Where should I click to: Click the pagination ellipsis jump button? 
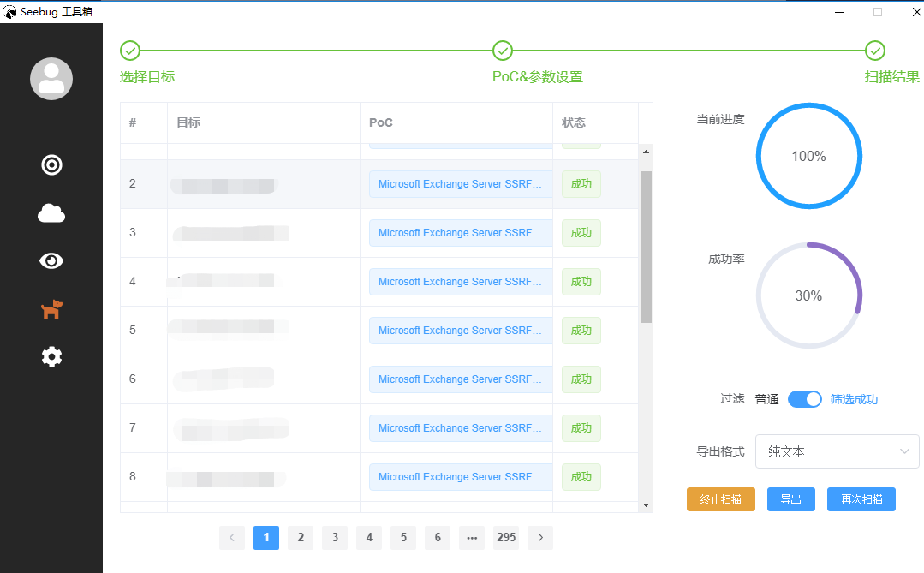472,538
